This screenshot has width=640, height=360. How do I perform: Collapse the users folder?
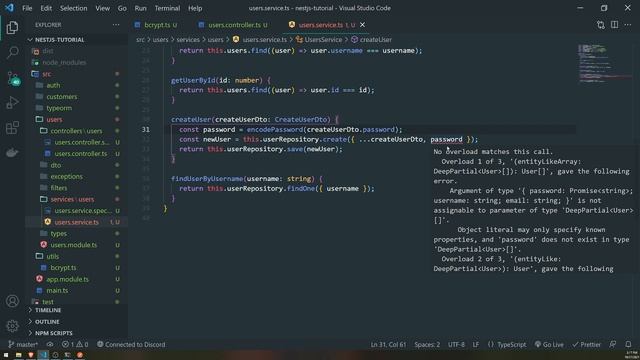[x=54, y=120]
